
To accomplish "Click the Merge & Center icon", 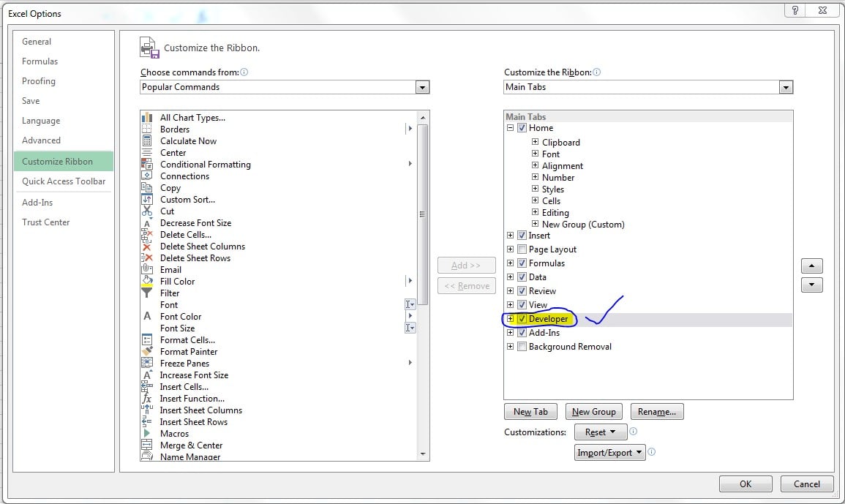I will 146,445.
